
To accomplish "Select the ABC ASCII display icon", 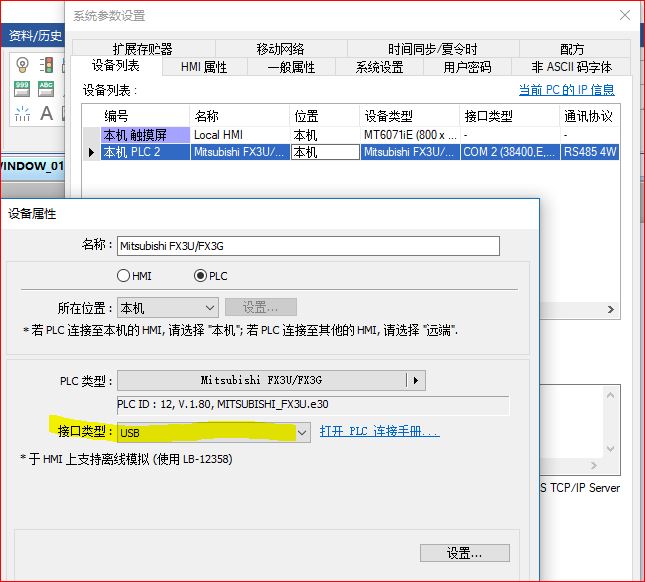I will tap(46, 88).
